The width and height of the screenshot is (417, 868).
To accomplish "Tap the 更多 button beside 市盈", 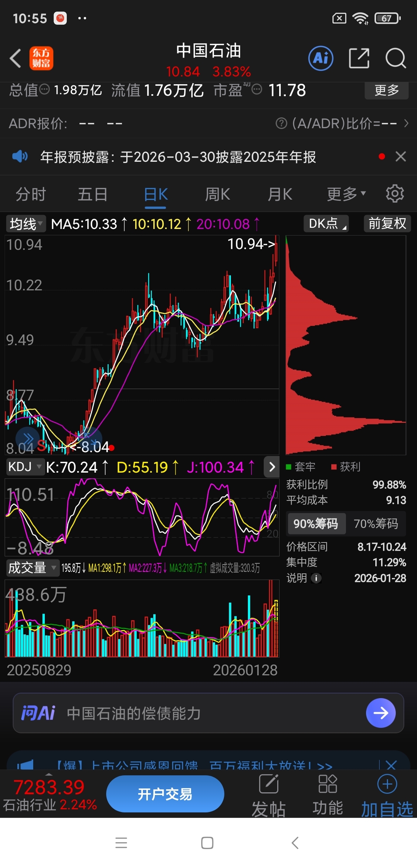I will tap(386, 90).
